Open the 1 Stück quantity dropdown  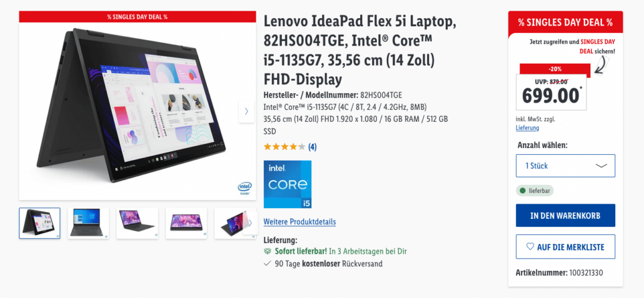[x=566, y=166]
